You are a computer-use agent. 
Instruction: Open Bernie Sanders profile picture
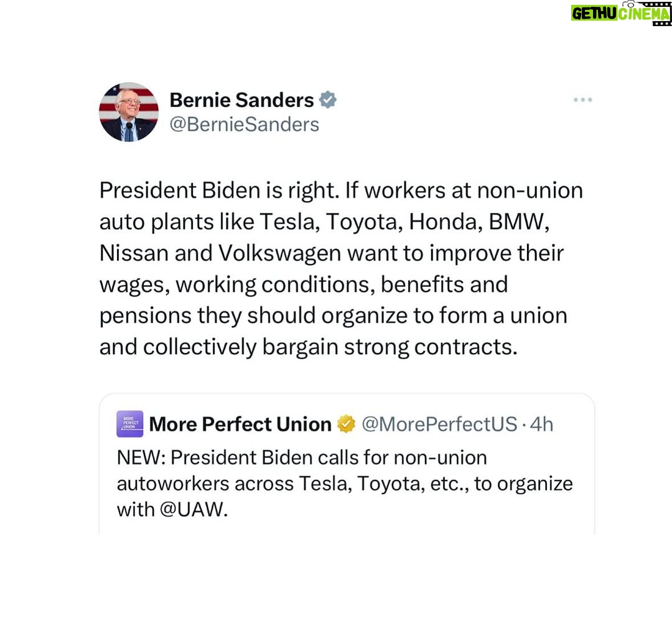pos(129,112)
